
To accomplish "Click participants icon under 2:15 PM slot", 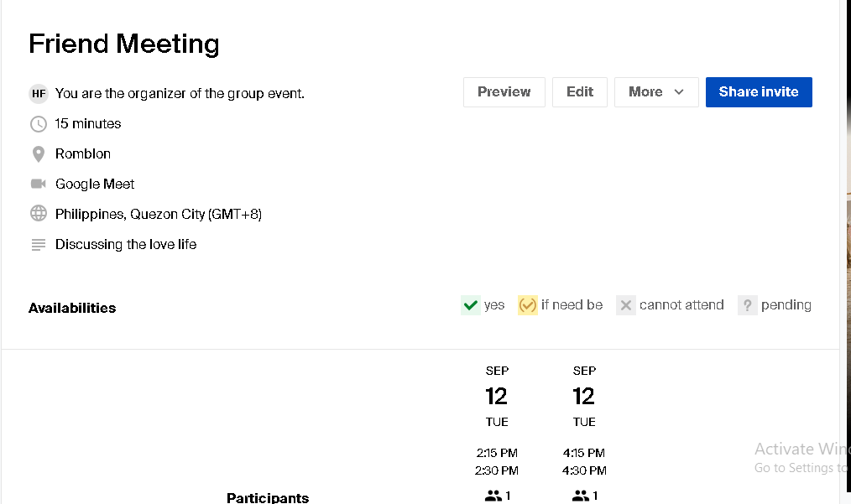I will coord(493,496).
